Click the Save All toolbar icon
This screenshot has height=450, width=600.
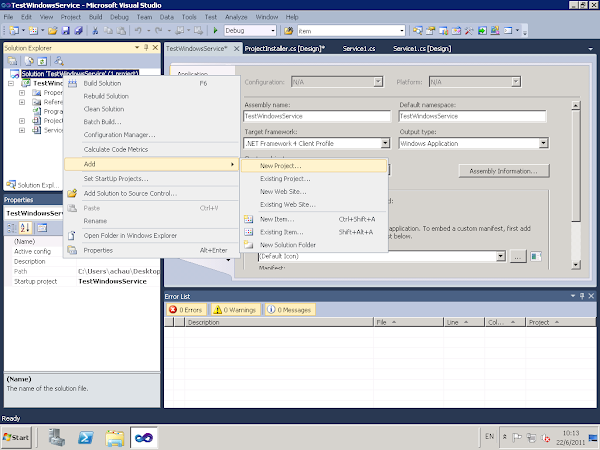[79, 31]
